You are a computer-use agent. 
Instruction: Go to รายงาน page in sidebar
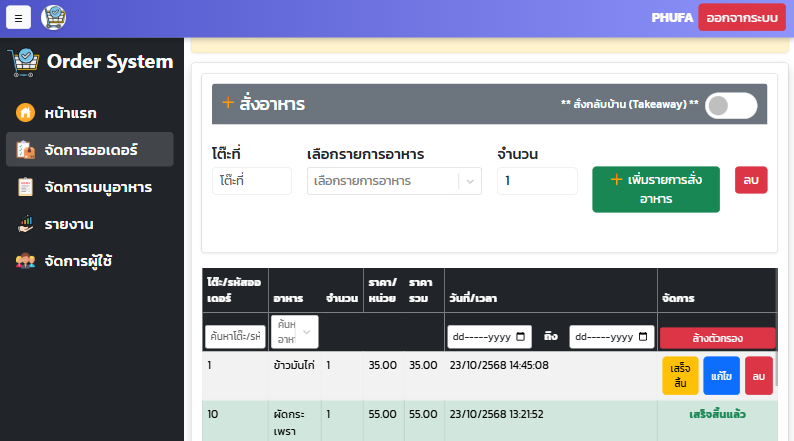(x=76, y=224)
